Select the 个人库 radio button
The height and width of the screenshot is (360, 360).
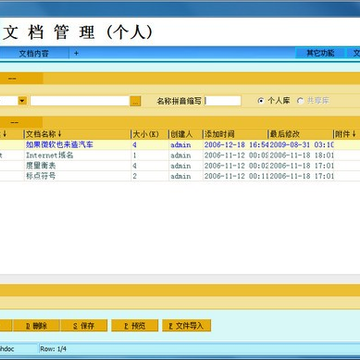coord(261,101)
